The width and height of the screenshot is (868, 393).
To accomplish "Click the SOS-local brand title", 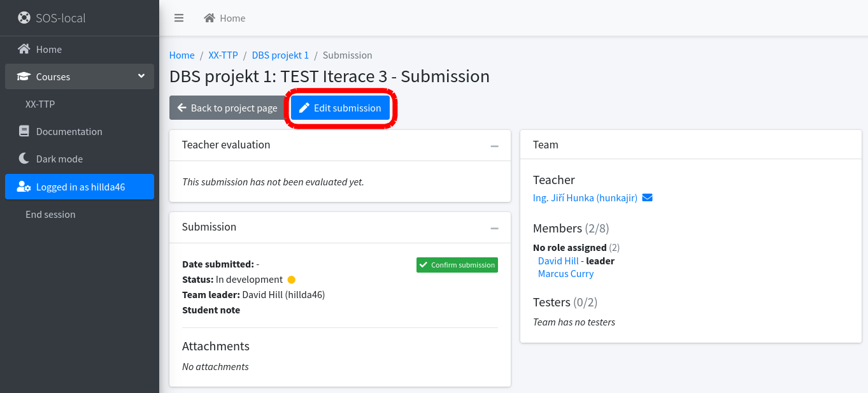I will coord(60,18).
